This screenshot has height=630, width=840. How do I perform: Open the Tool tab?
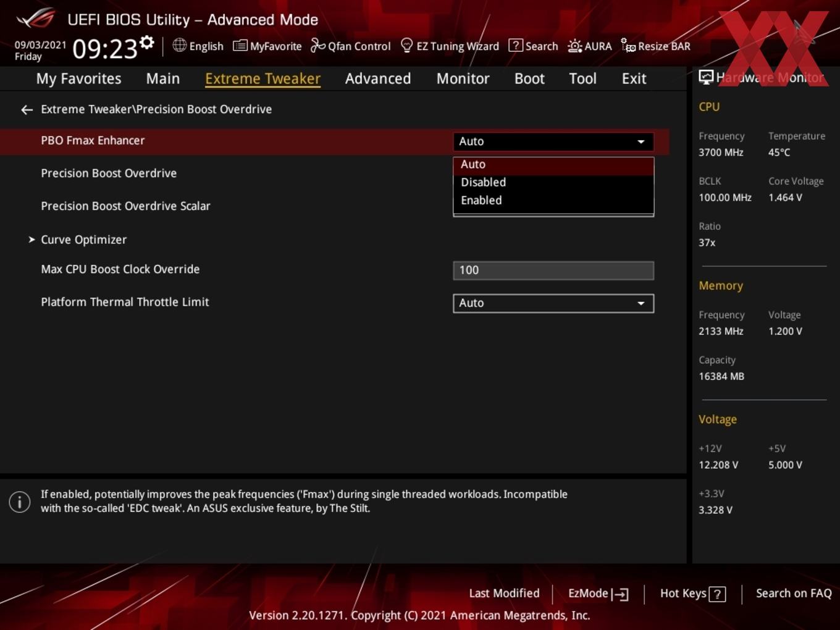click(582, 78)
